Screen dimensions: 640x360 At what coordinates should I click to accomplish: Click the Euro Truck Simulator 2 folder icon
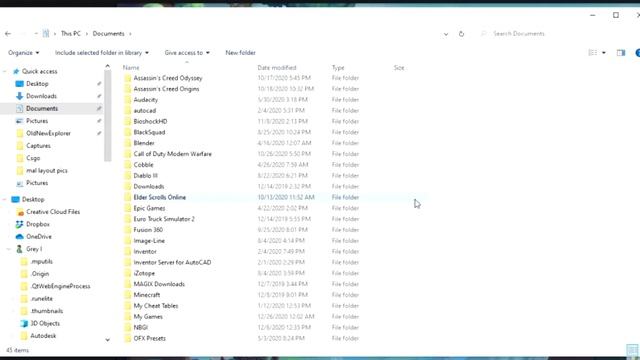[128, 219]
